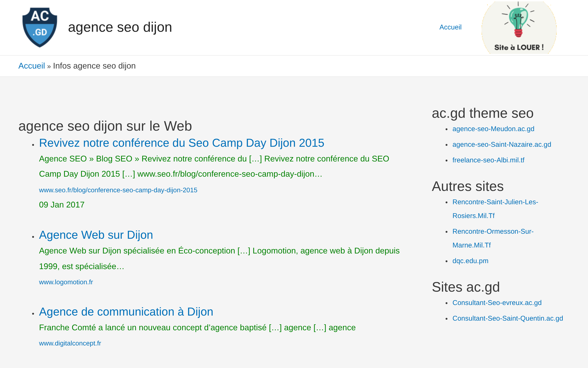
Task: Click the '09 Jan 2017' date text
Action: pos(62,205)
